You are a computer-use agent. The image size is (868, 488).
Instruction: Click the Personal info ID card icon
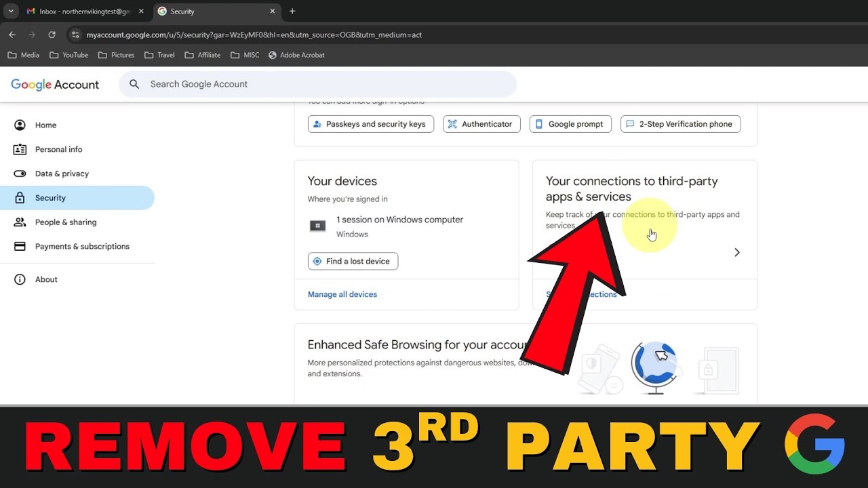(20, 149)
